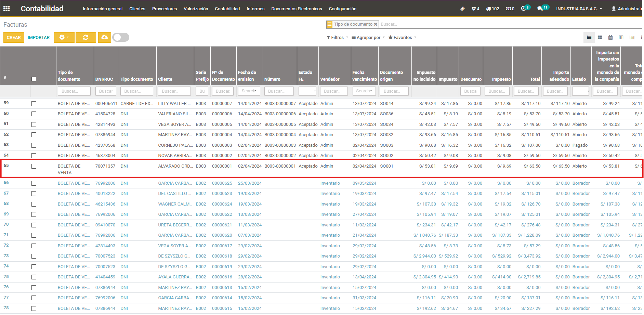This screenshot has height=315, width=644.
Task: Switch to kanban view icon
Action: [600, 37]
